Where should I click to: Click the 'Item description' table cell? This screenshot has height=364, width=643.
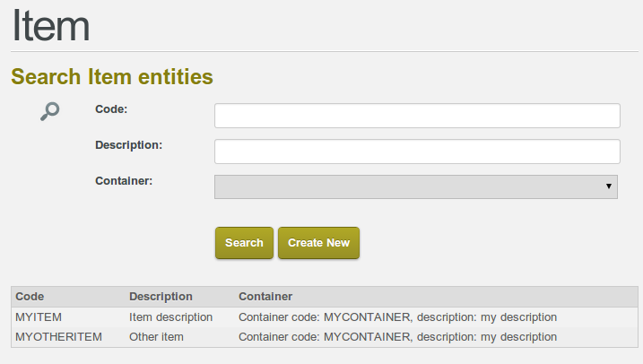coord(170,316)
